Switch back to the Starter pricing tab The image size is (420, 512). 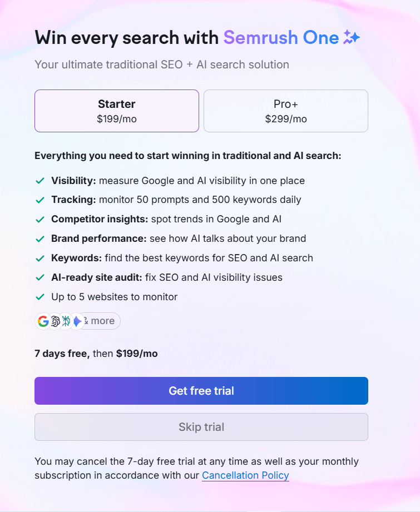(x=116, y=110)
